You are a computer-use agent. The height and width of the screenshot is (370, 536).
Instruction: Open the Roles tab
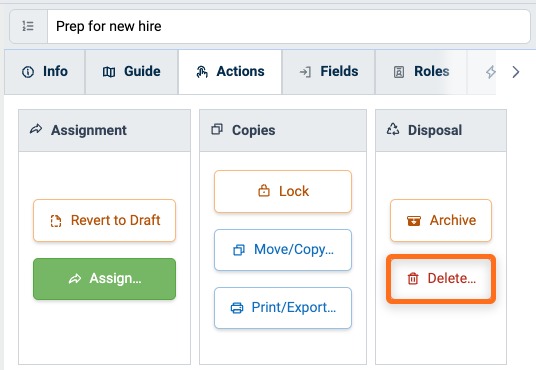(x=421, y=72)
